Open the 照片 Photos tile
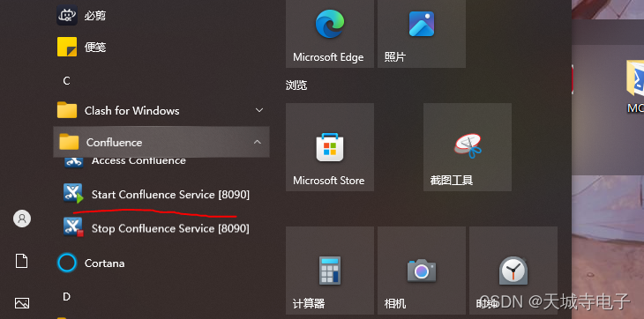Viewport: 644px width, 319px height. click(422, 33)
